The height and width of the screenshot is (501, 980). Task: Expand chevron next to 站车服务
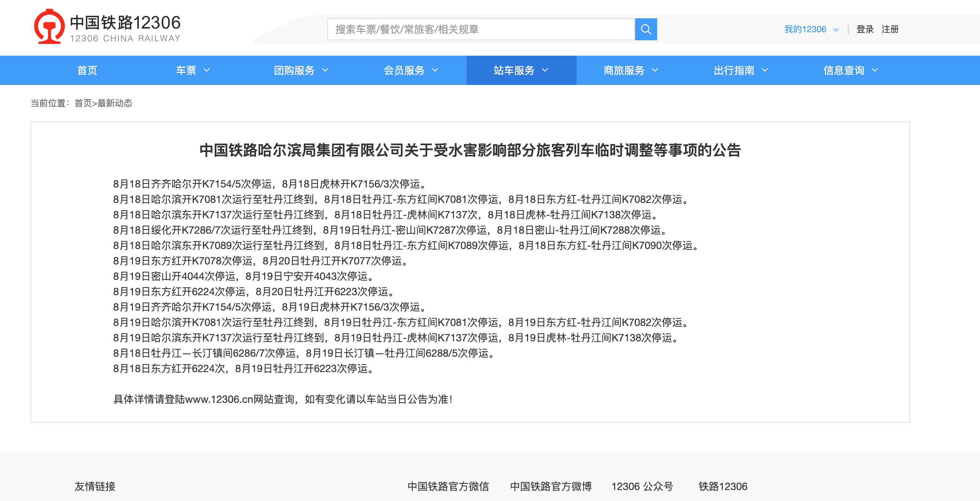(x=545, y=70)
